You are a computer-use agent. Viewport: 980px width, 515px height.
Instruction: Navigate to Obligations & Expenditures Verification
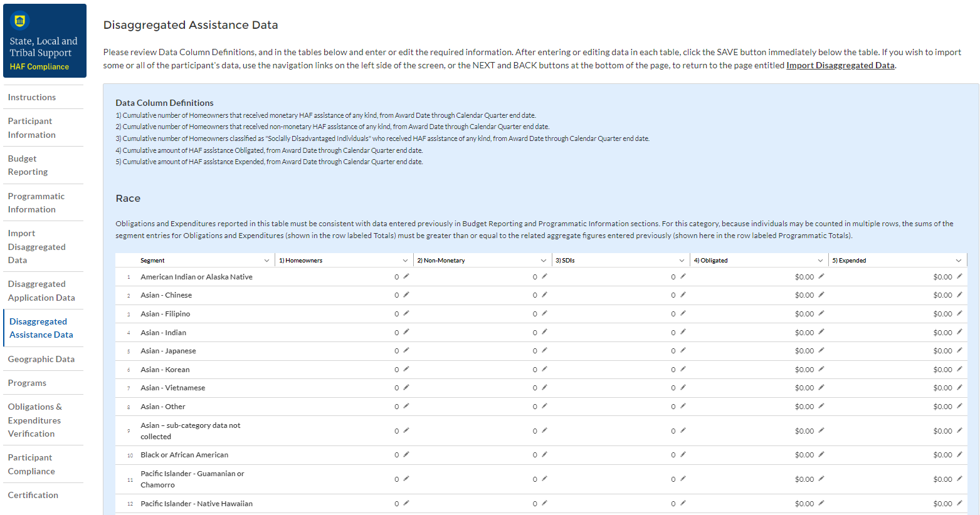(x=34, y=420)
